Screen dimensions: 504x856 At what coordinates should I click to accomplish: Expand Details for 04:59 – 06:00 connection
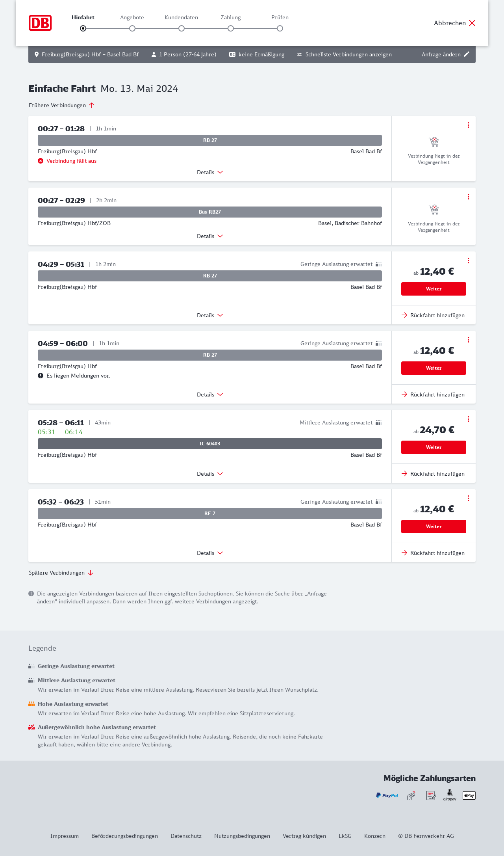pyautogui.click(x=210, y=395)
